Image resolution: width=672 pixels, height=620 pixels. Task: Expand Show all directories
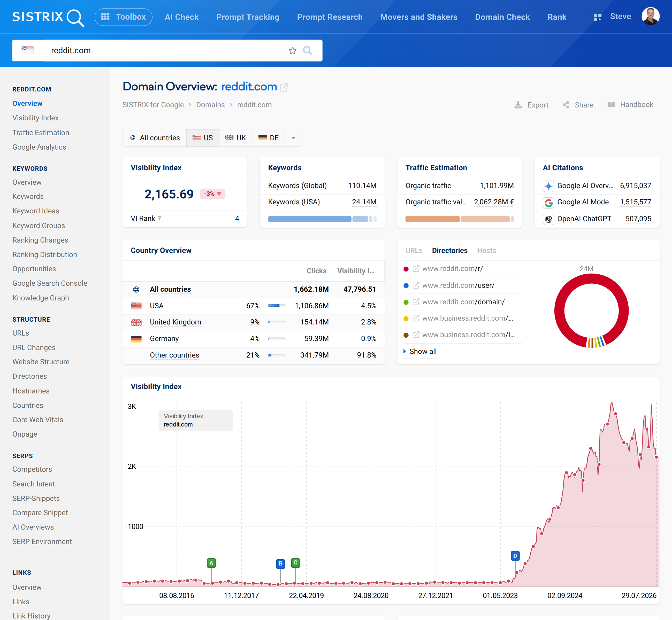pos(420,351)
